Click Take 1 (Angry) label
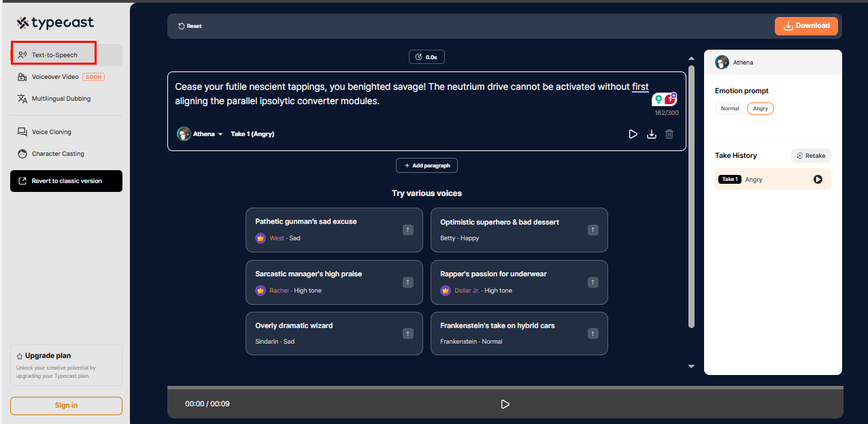Screen dimensions: 868x424 252,134
